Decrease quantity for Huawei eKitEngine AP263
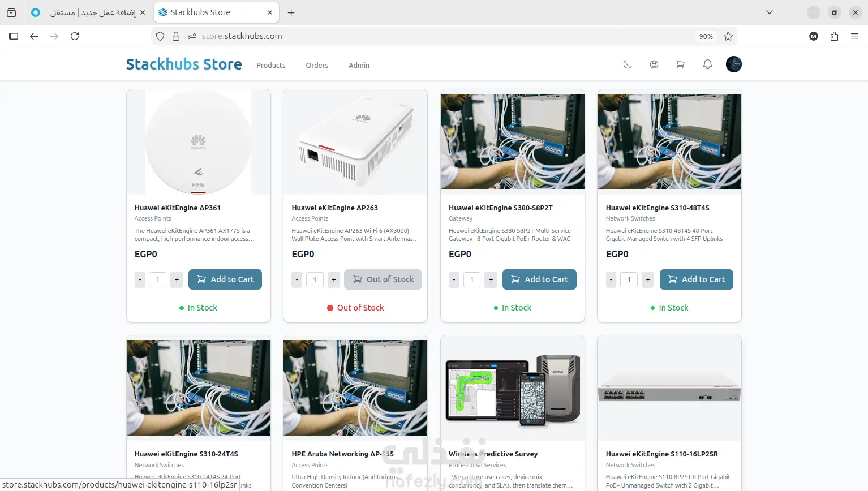The image size is (868, 491). click(x=297, y=279)
